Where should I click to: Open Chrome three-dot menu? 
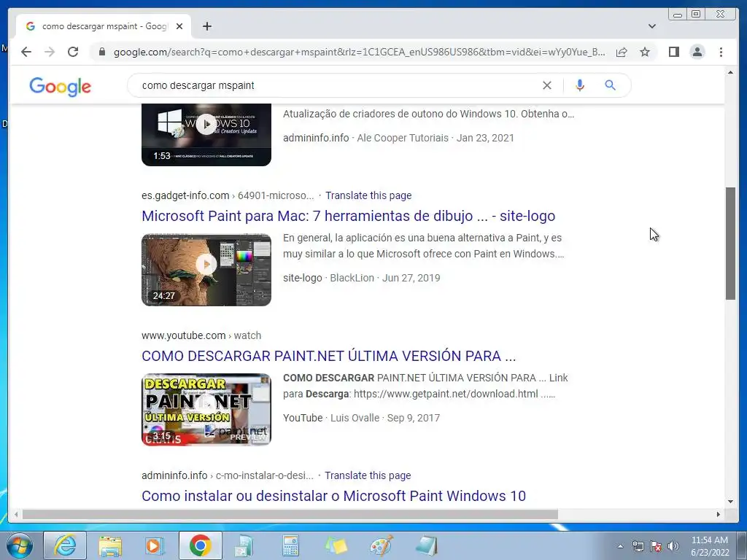(x=721, y=52)
